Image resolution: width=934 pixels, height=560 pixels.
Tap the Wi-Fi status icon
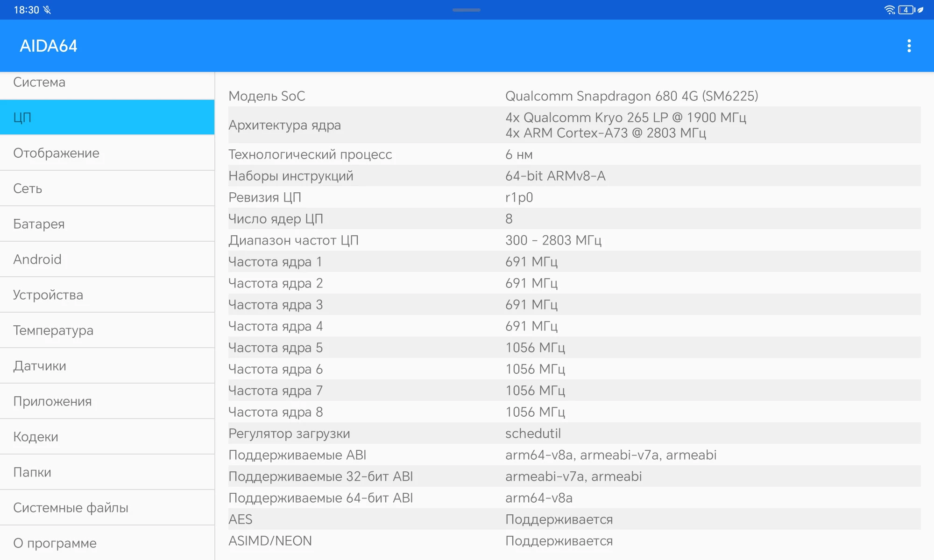(889, 10)
